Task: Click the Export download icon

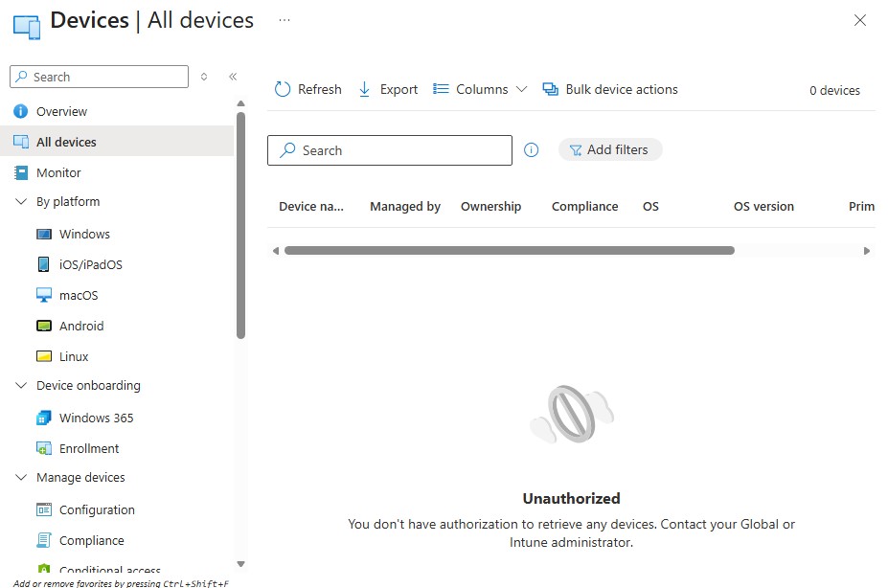Action: (x=364, y=89)
